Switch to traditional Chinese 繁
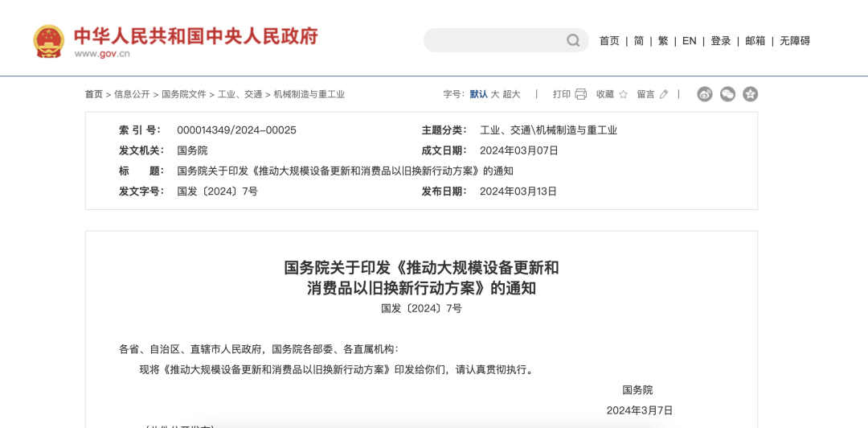 (x=662, y=41)
